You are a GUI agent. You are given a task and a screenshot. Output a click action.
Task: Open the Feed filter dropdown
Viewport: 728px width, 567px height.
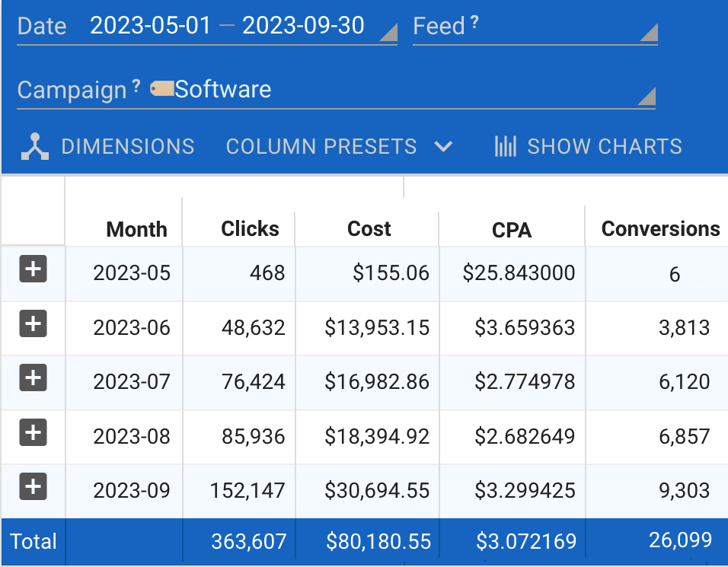coord(647,32)
